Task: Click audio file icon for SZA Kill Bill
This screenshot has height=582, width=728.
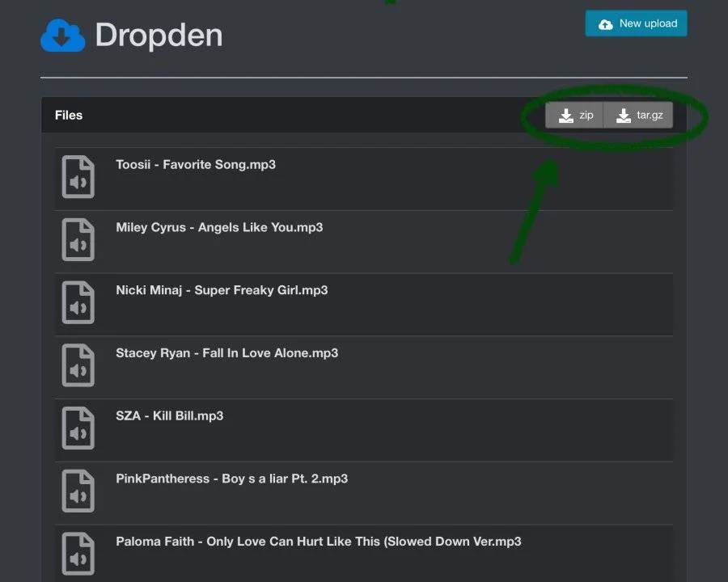Action: [x=78, y=428]
